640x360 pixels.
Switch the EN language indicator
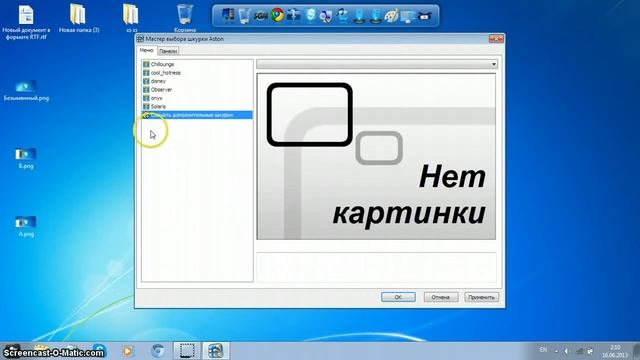(x=543, y=350)
